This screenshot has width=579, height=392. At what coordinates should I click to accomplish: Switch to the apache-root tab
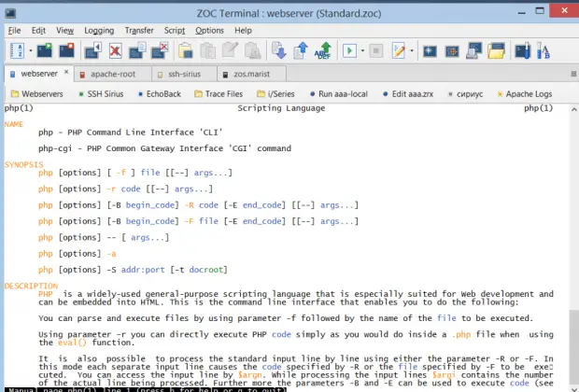tap(113, 74)
